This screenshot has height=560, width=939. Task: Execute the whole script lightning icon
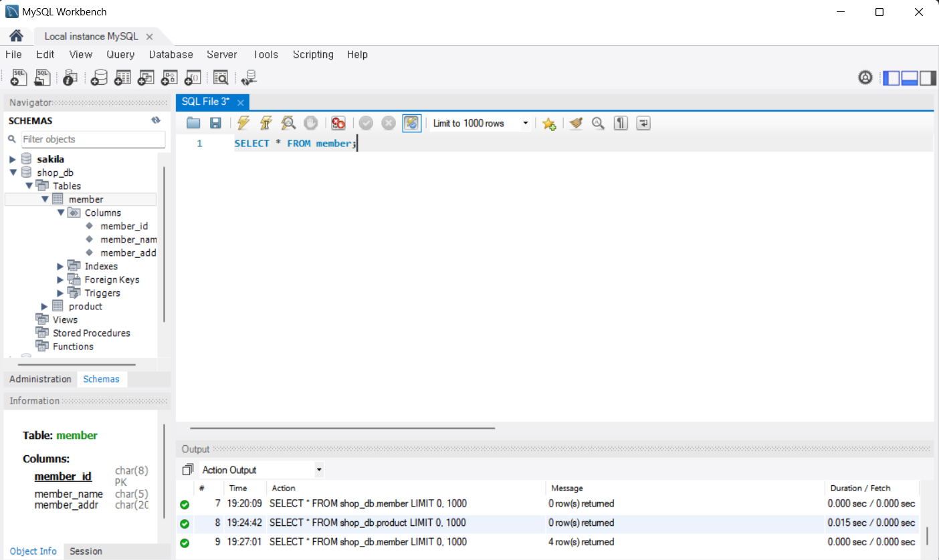pyautogui.click(x=243, y=123)
